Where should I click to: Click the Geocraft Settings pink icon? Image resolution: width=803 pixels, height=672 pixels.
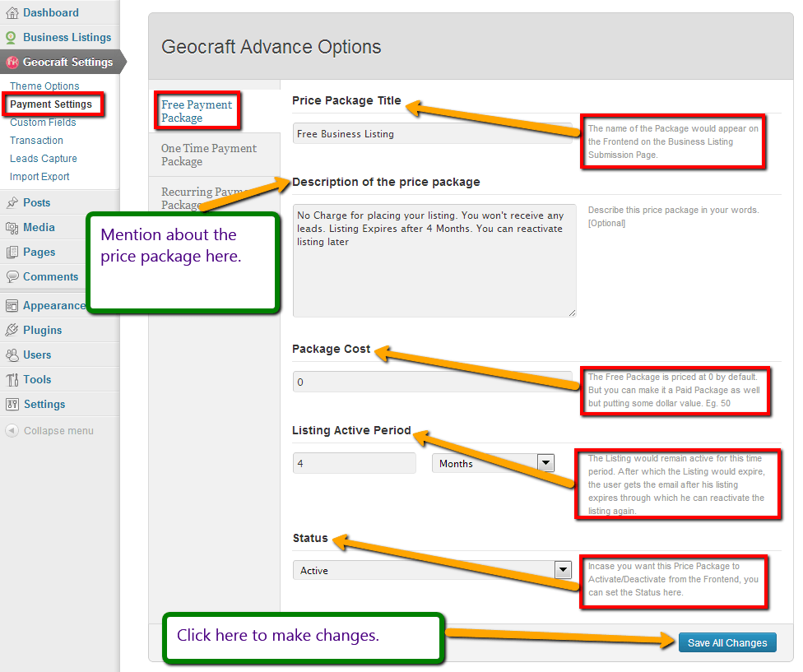pos(12,62)
